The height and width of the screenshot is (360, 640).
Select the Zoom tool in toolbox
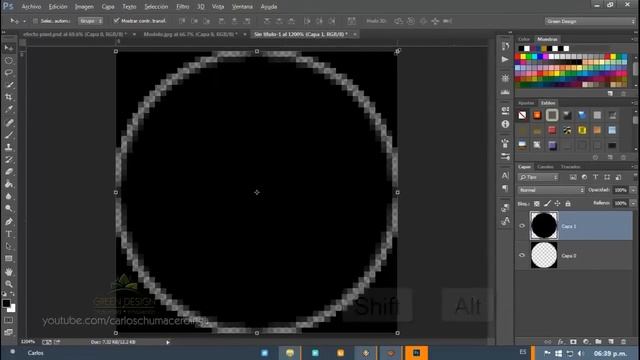[9, 284]
